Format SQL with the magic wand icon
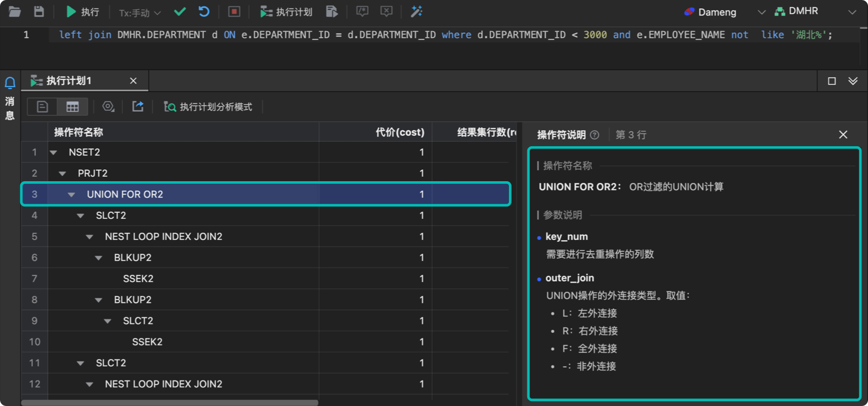Screen dimensions: 868x406 click(x=417, y=11)
